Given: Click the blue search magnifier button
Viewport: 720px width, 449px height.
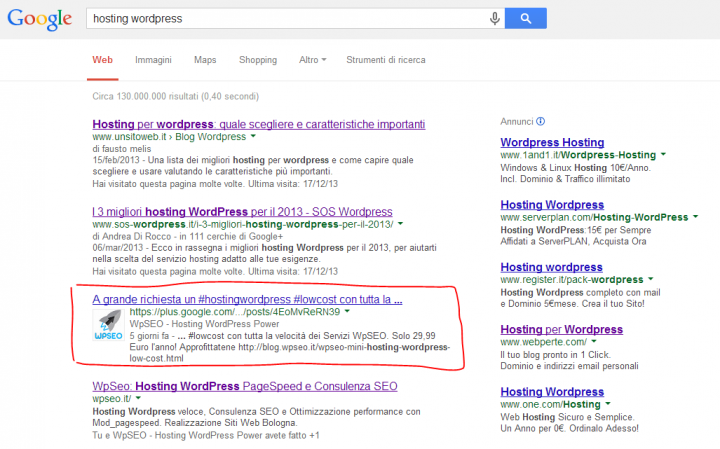Looking at the screenshot, I should [526, 18].
